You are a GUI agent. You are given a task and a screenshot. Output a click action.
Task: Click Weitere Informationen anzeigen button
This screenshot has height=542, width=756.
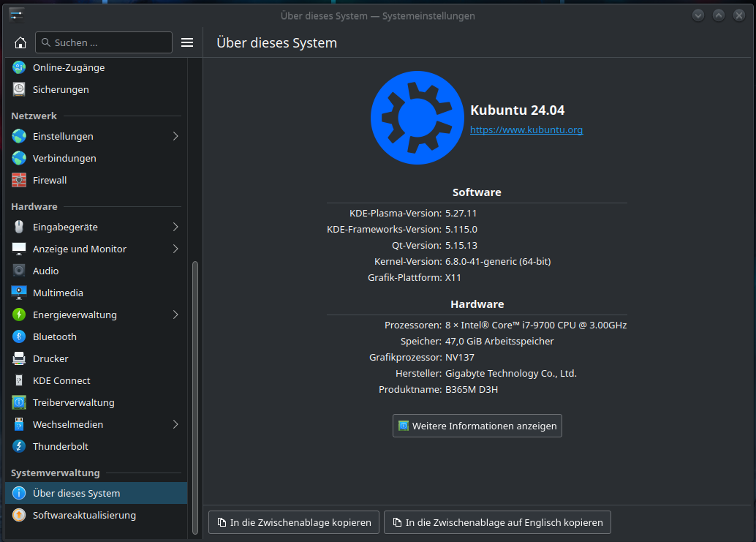point(477,426)
